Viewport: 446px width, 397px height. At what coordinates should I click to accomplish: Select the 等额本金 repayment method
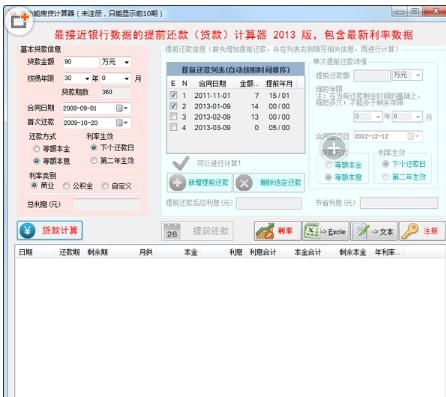[x=37, y=149]
